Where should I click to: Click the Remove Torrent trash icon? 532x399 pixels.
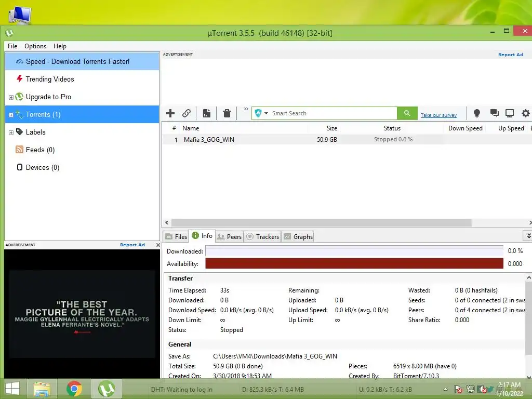click(x=227, y=113)
